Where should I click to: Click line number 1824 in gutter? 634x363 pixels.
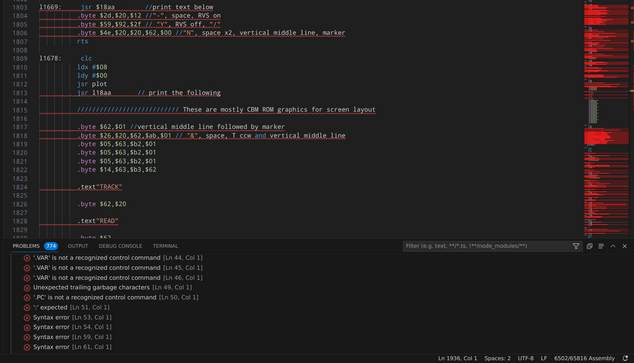[20, 187]
